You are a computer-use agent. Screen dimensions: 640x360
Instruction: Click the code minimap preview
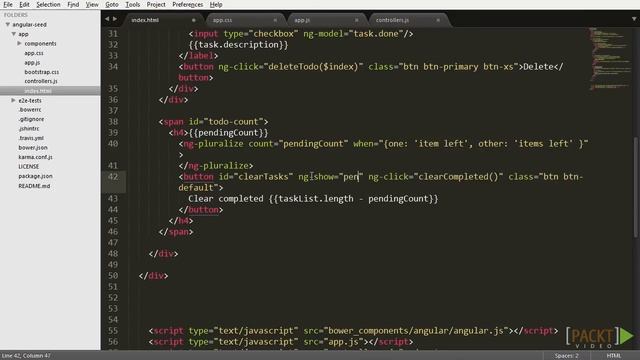point(609,58)
